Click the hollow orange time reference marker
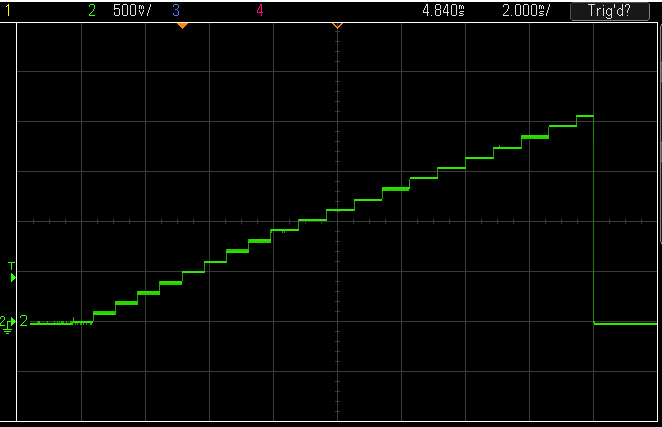 click(337, 25)
